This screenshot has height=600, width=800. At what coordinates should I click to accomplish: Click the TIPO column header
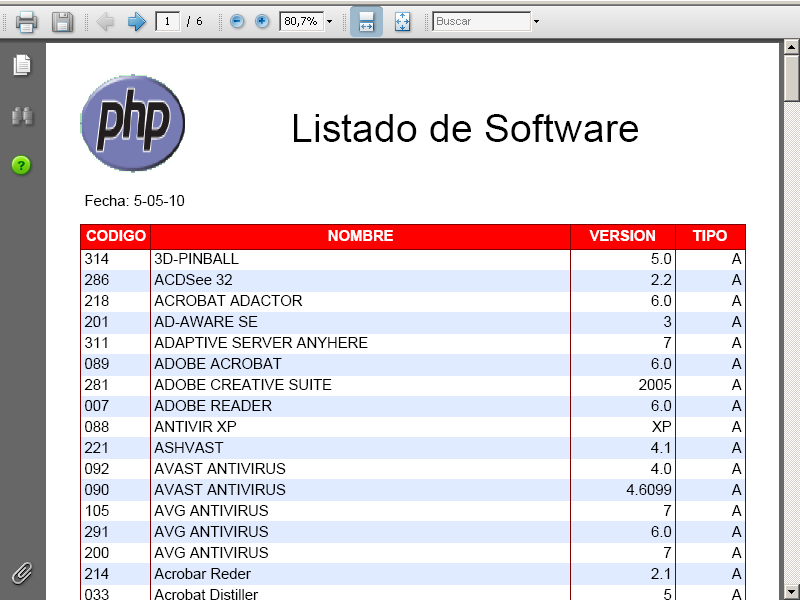coord(710,236)
